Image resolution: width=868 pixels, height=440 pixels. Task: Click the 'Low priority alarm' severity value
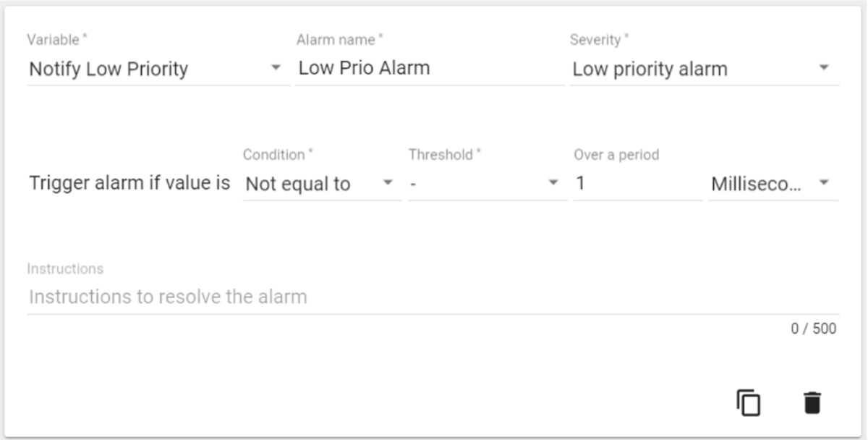coord(650,69)
